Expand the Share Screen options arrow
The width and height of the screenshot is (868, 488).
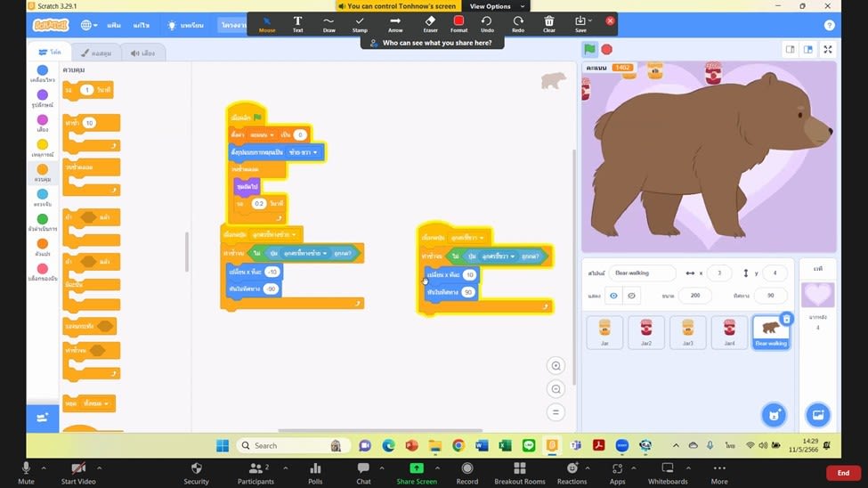[x=437, y=468]
